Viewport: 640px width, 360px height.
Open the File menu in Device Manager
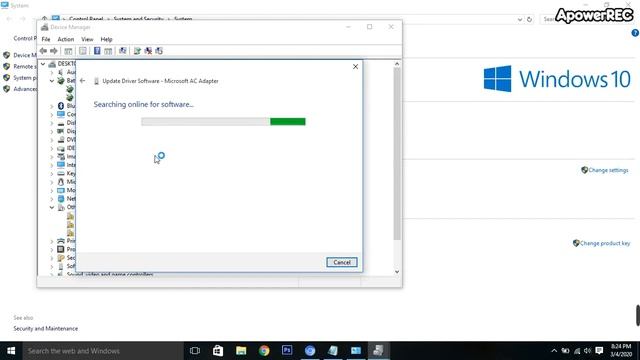[46, 39]
